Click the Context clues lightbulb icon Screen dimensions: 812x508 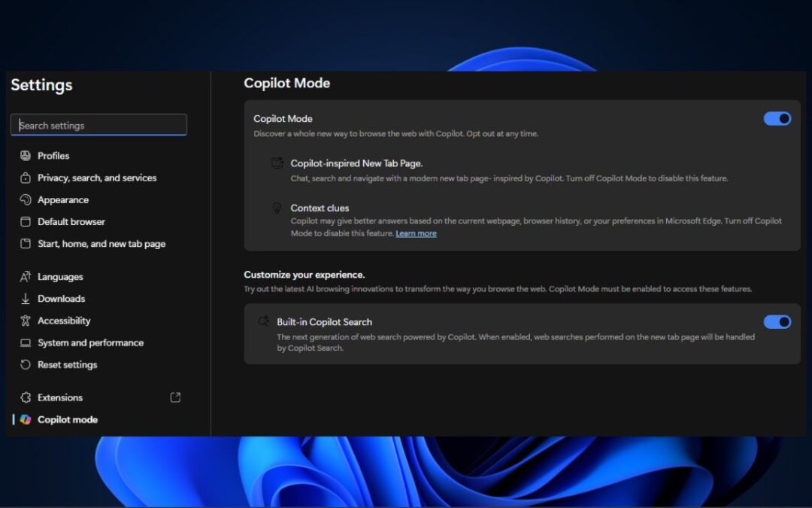point(277,208)
